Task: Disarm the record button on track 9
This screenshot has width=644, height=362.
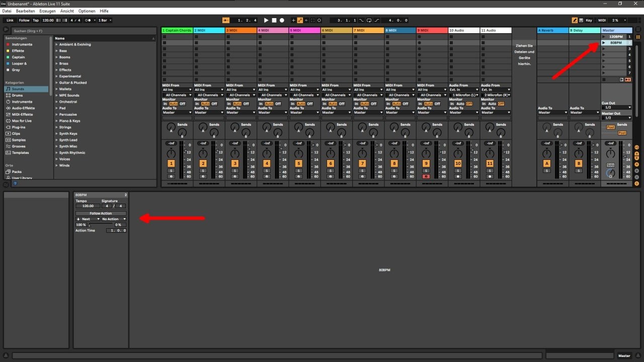Action: 426,176
